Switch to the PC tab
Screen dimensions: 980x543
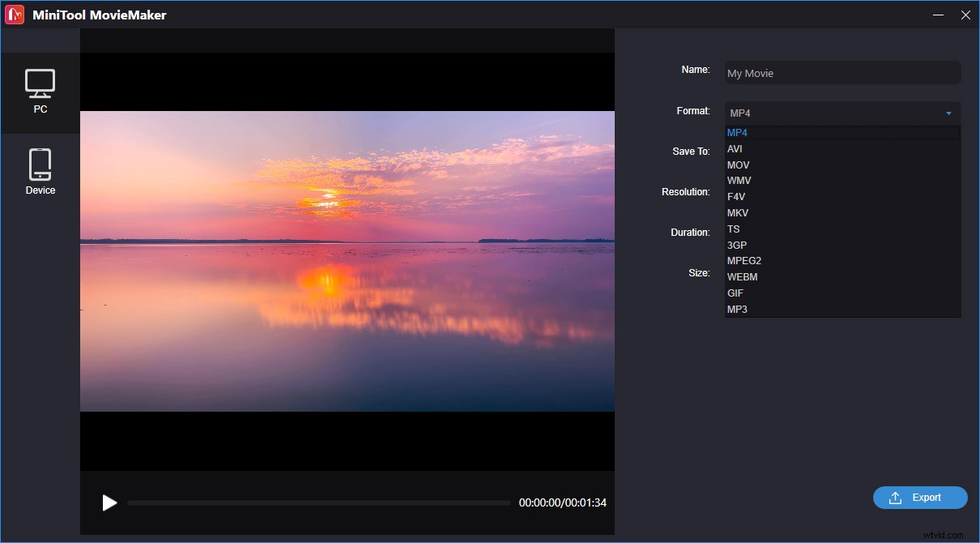(x=40, y=92)
